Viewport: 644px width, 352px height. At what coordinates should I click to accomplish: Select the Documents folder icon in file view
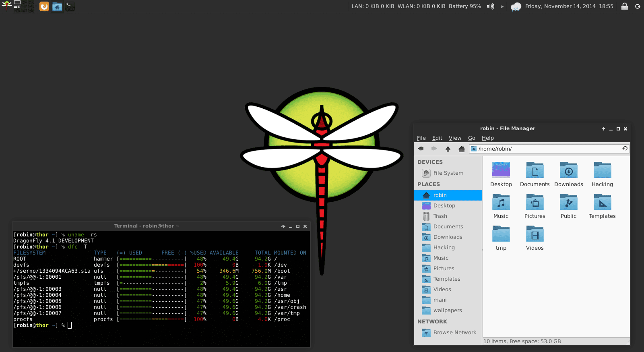[535, 170]
